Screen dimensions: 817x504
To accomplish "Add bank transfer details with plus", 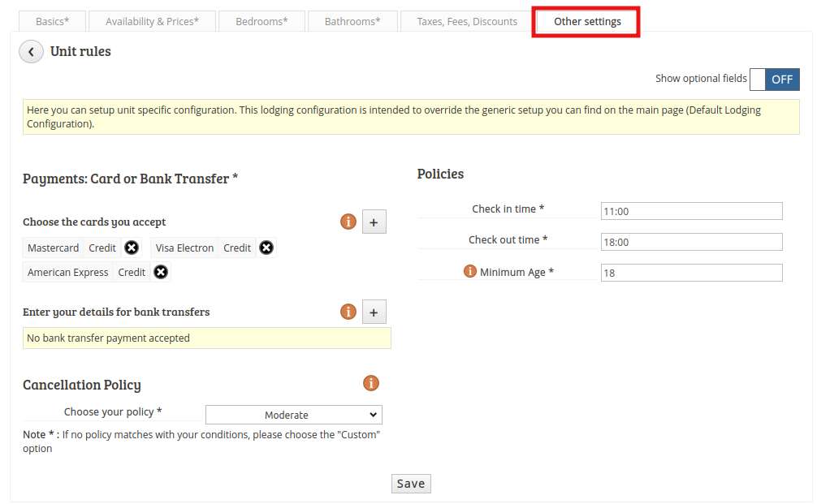I will pyautogui.click(x=374, y=312).
